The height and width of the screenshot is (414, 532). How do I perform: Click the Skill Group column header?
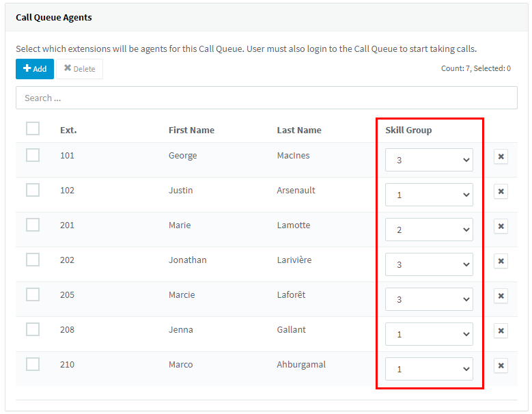[x=408, y=130]
